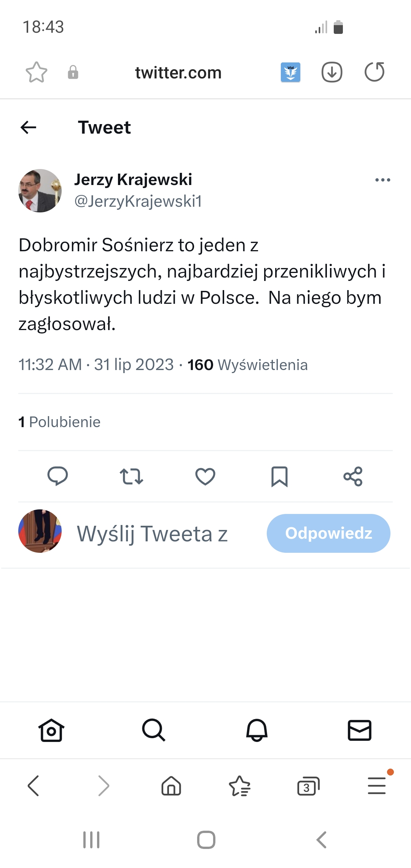The width and height of the screenshot is (411, 868).
Task: Open the @JerzyKrajewski1 handle link
Action: click(138, 201)
